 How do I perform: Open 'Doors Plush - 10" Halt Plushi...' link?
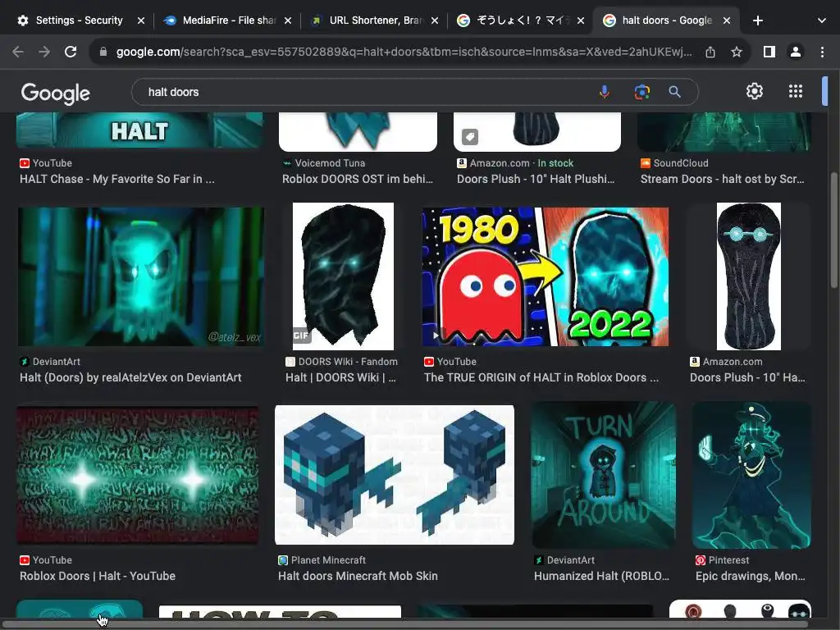point(536,179)
